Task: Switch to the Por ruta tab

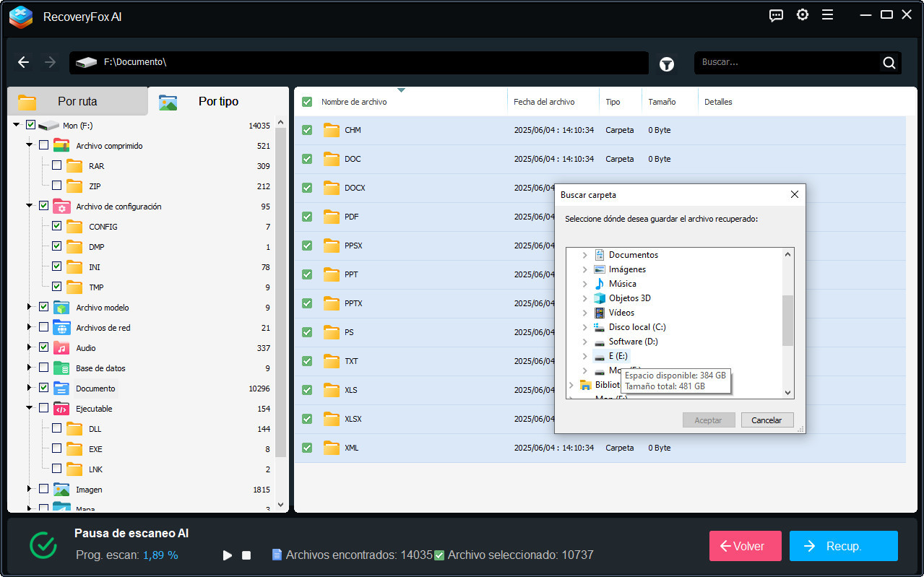Action: (x=77, y=102)
